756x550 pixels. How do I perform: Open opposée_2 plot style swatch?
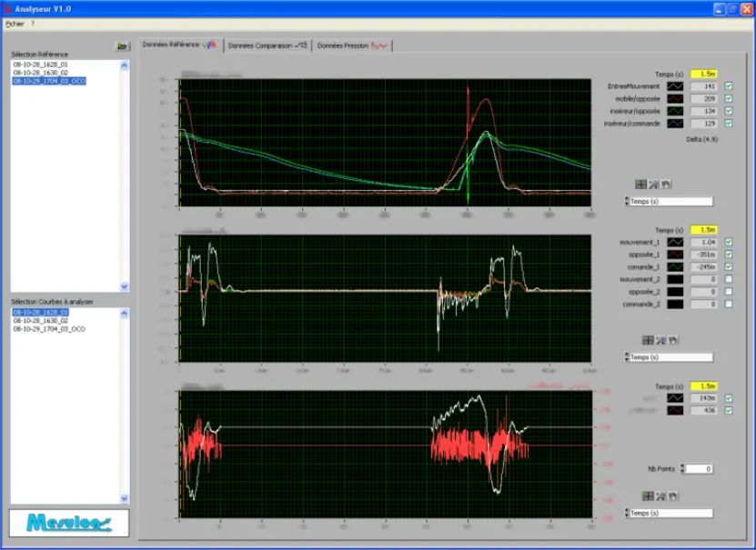[x=675, y=292]
